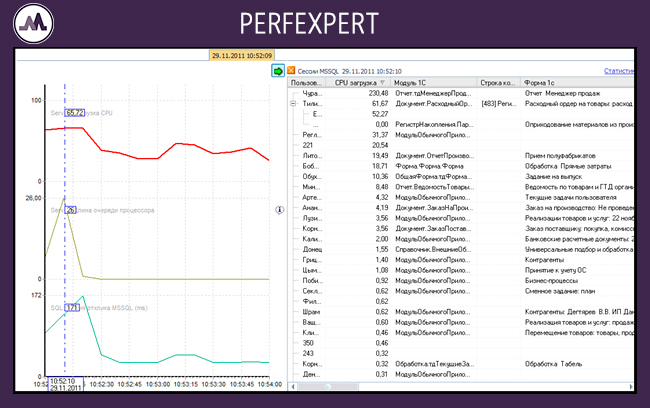Click 'Текущие задачи пользователя' form cell

click(x=571, y=197)
